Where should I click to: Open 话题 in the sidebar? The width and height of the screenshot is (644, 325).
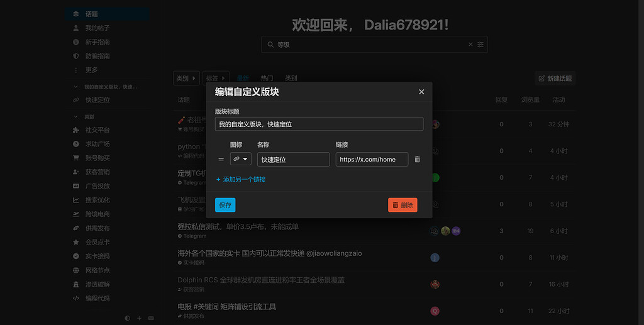(107, 14)
